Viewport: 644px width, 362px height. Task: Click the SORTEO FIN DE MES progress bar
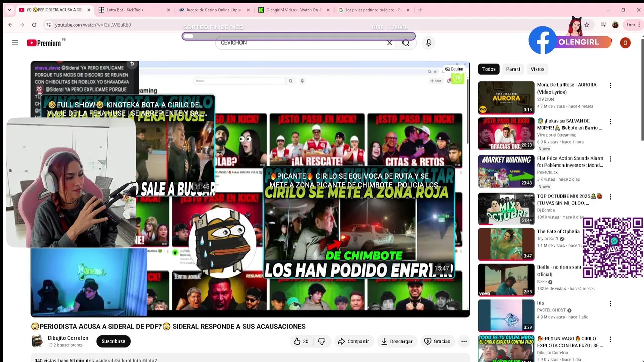click(298, 36)
